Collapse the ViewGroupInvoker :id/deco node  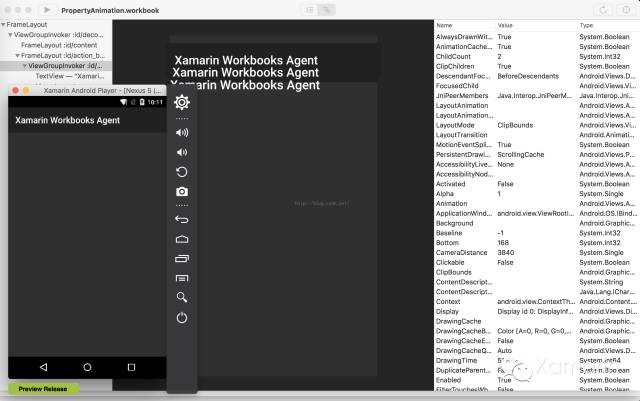(10, 35)
